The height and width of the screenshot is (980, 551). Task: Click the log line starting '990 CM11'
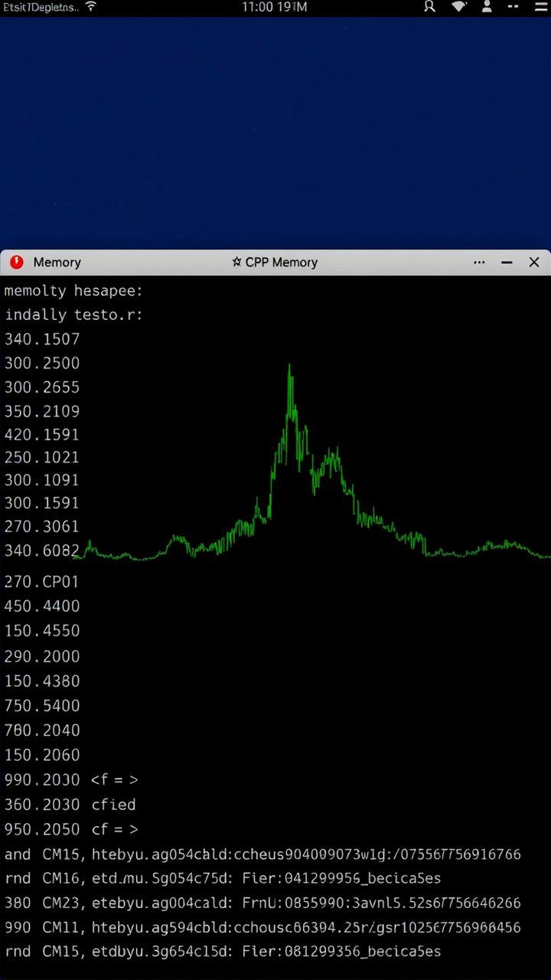pos(262,927)
